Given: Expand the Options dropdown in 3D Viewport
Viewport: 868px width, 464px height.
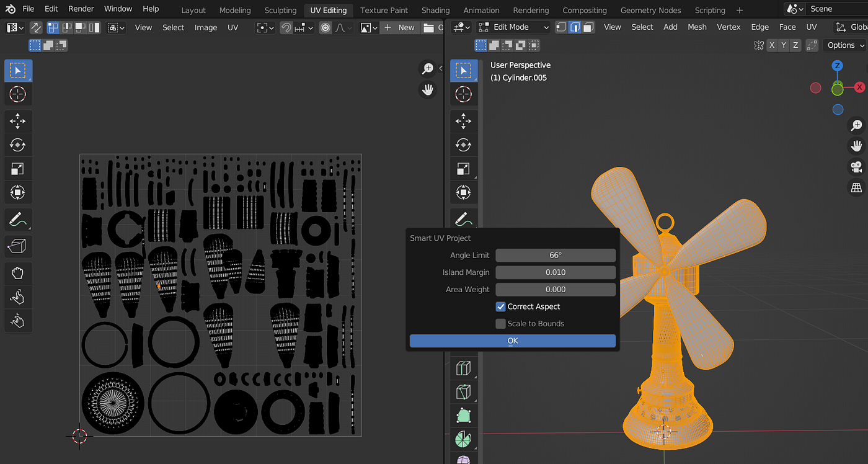Looking at the screenshot, I should (x=844, y=45).
